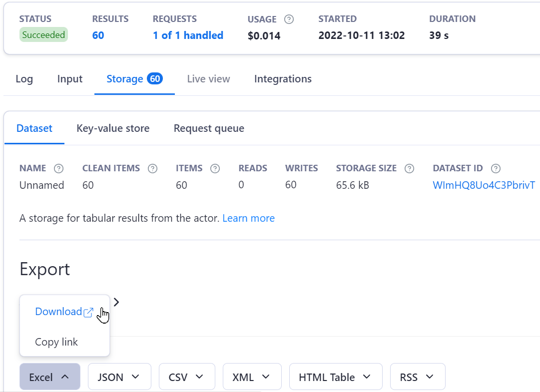Choose Download in the Excel popup menu
The image size is (540, 392).
tap(58, 311)
